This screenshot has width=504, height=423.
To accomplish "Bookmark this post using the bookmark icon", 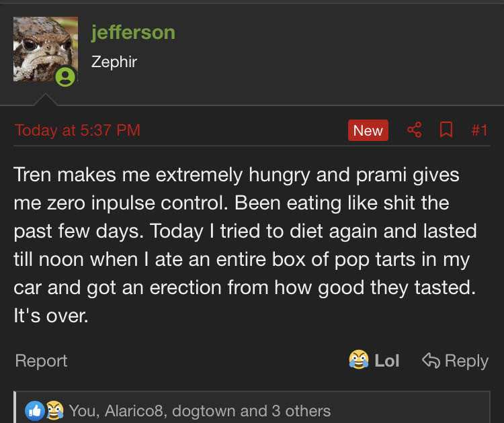I will tap(446, 130).
